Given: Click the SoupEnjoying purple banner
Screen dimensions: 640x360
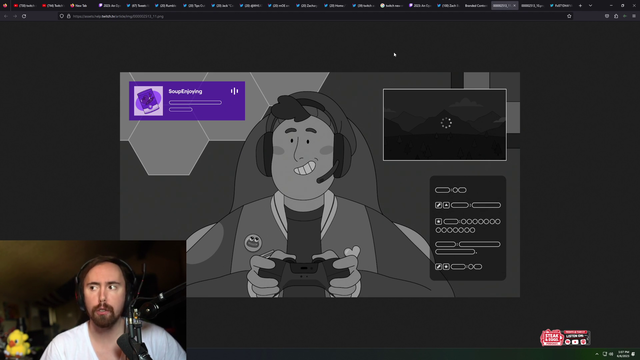Looking at the screenshot, I should [x=187, y=101].
